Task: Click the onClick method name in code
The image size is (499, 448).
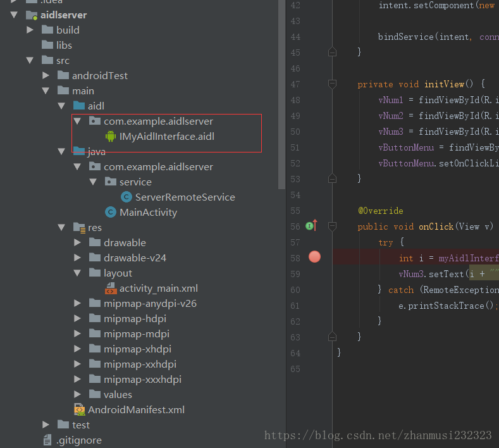Action: click(x=436, y=227)
